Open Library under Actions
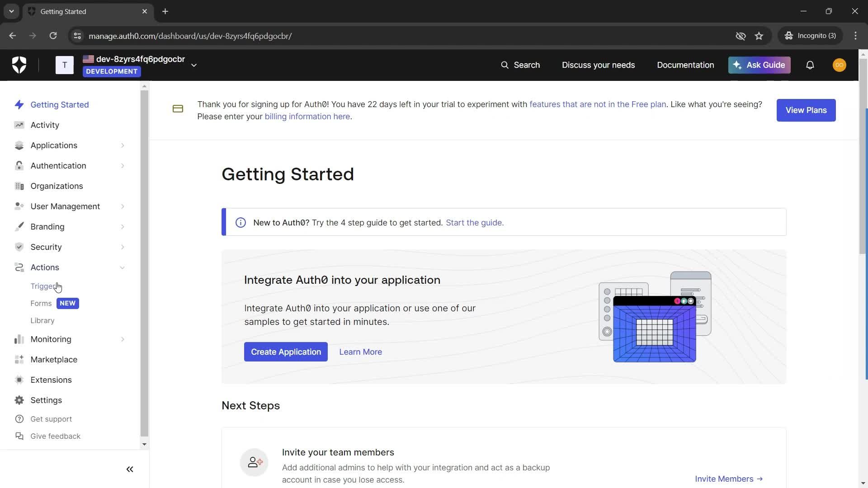This screenshot has width=868, height=488. click(x=42, y=321)
